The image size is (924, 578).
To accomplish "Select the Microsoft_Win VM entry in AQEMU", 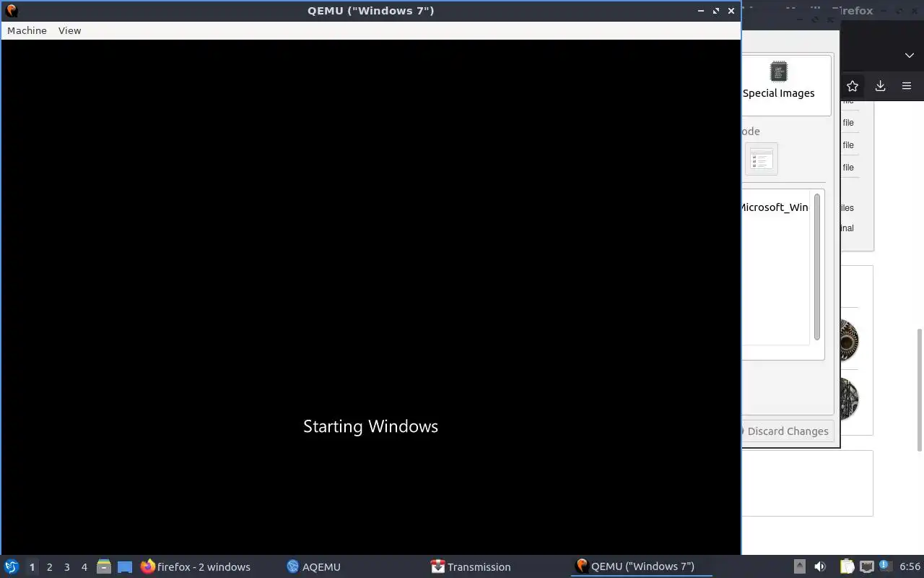I will [774, 207].
